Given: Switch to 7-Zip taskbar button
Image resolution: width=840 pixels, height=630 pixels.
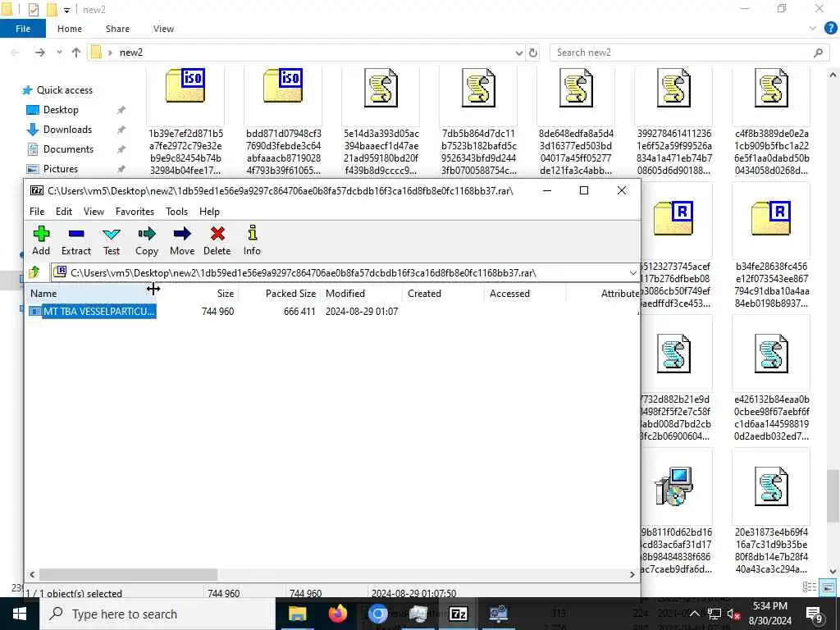Looking at the screenshot, I should coord(458,614).
